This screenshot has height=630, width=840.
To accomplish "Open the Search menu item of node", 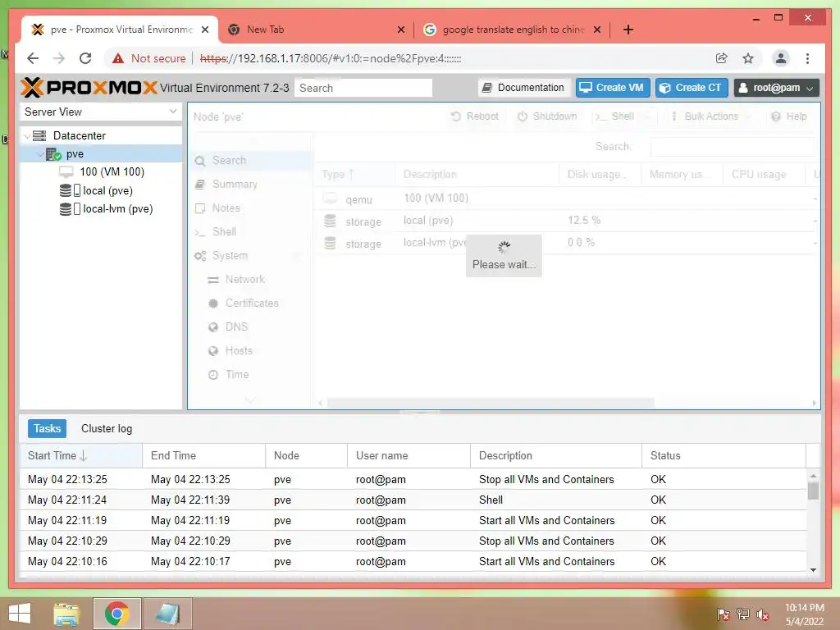I will (250, 160).
